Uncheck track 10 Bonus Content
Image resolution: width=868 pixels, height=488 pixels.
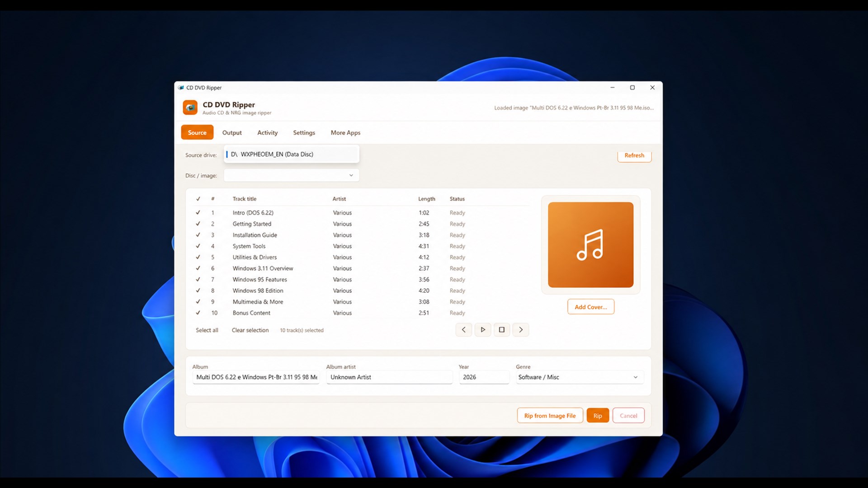[198, 313]
